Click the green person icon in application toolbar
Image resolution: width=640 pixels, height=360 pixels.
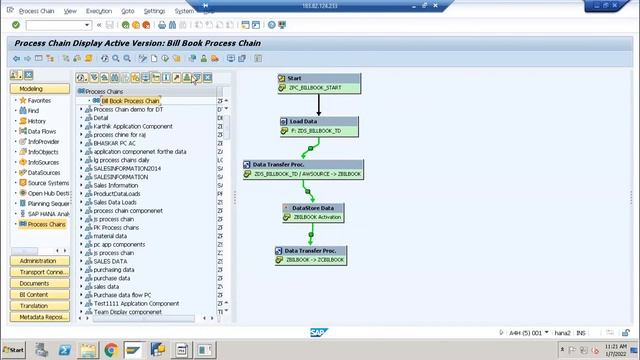point(204,59)
